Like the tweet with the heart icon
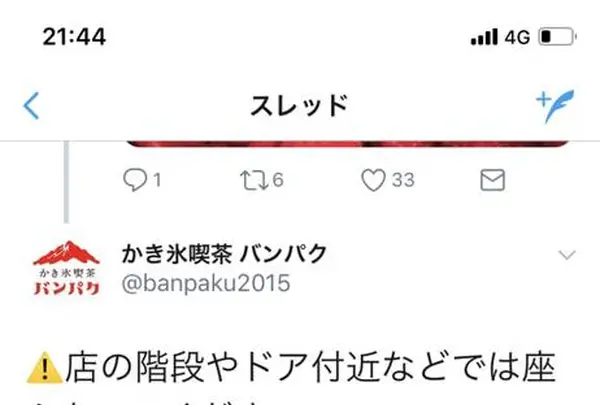This screenshot has width=600, height=405. [x=373, y=180]
